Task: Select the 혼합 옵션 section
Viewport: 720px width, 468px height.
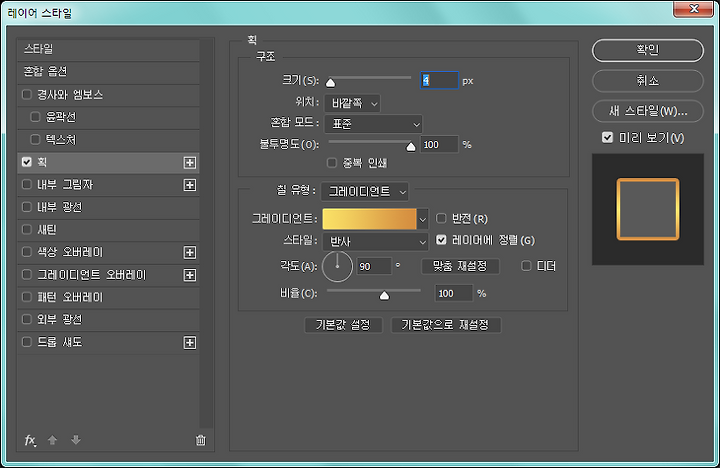Action: (108, 72)
